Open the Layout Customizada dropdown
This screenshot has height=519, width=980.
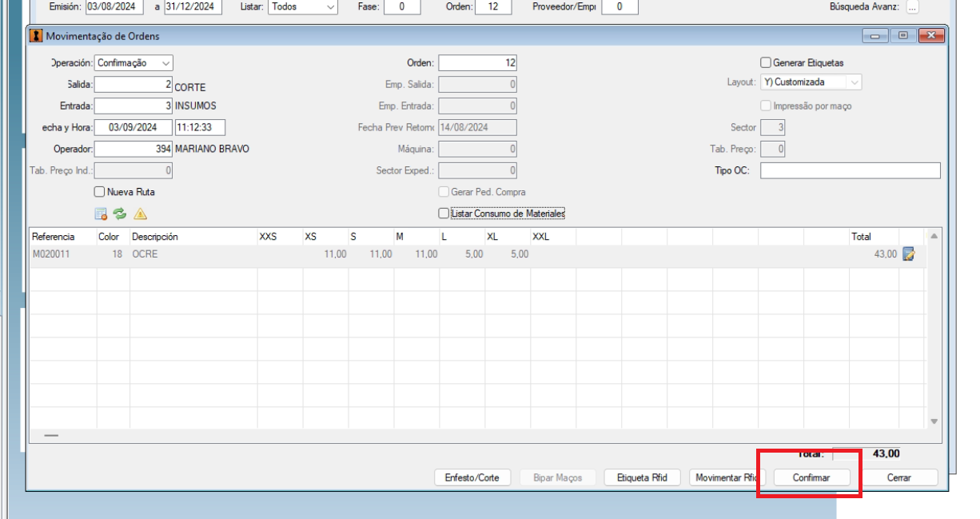(811, 82)
